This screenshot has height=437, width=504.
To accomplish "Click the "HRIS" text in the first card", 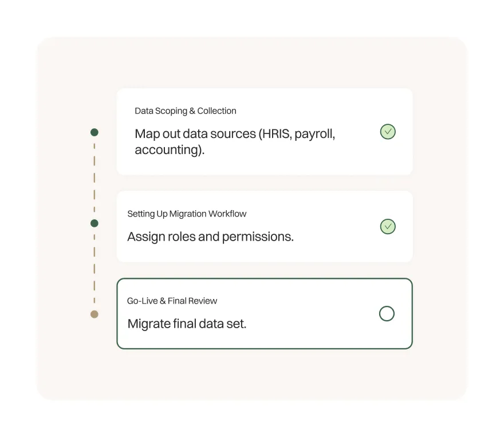I will point(274,134).
